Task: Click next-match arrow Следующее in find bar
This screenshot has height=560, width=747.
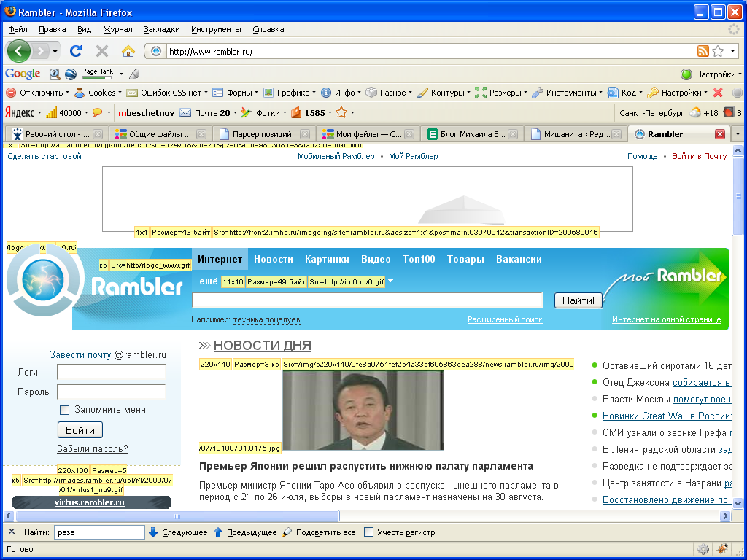Action: click(x=178, y=532)
